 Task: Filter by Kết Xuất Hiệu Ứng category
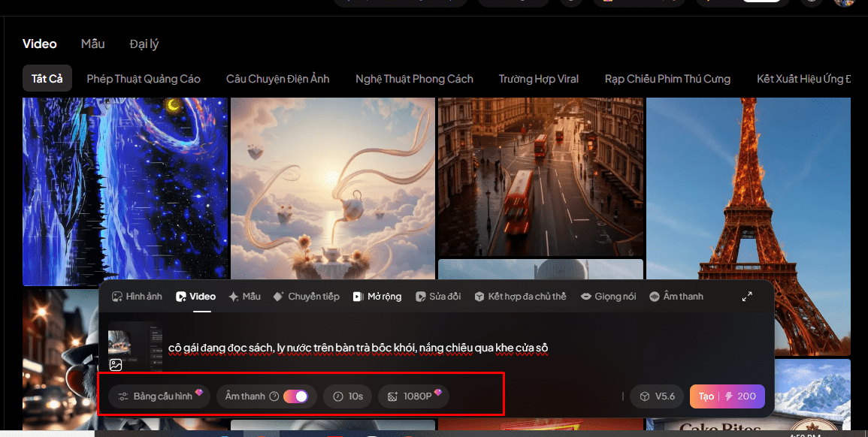[x=804, y=79]
